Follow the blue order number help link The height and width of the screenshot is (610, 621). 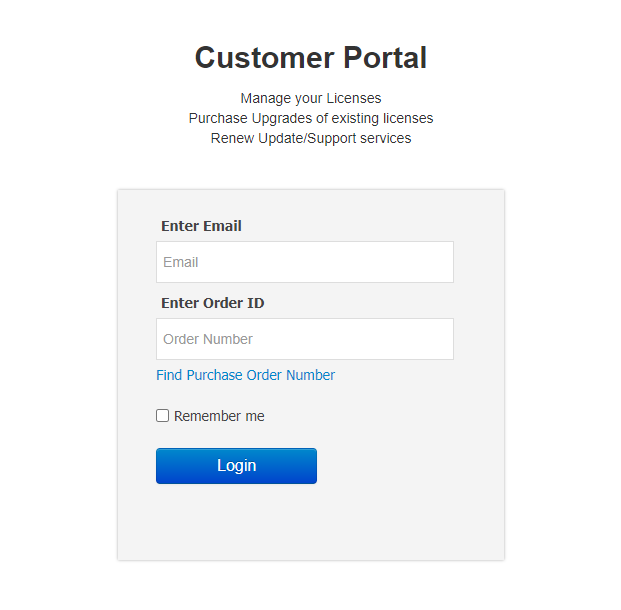(245, 375)
